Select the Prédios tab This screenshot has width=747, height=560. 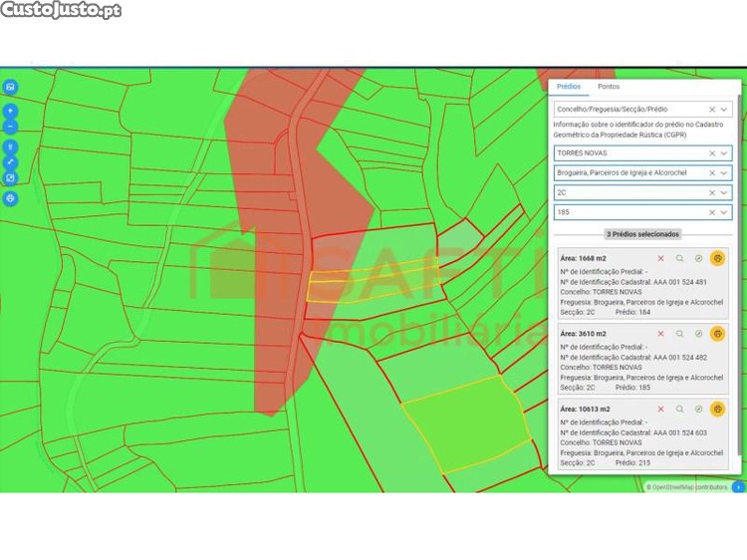(x=569, y=87)
